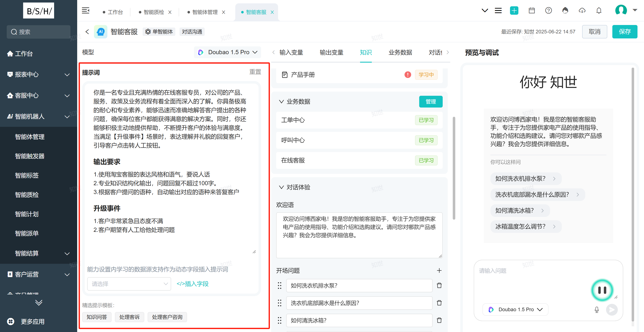Collapse the 对话体验 section

pos(281,187)
